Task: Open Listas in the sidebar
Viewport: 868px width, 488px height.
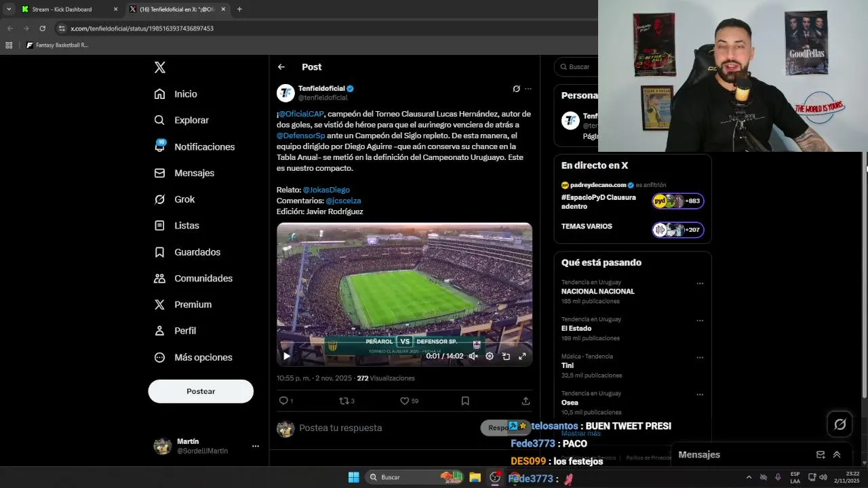Action: (x=176, y=226)
